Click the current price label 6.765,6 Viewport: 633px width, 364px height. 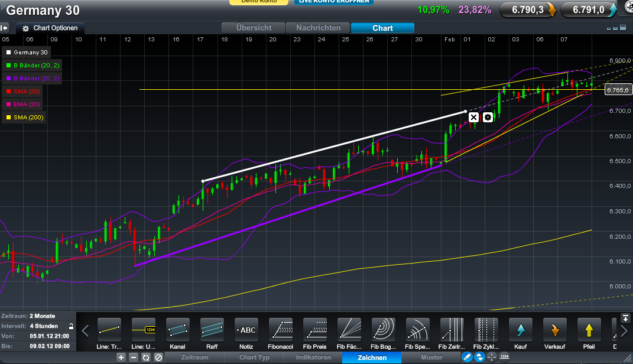(618, 90)
